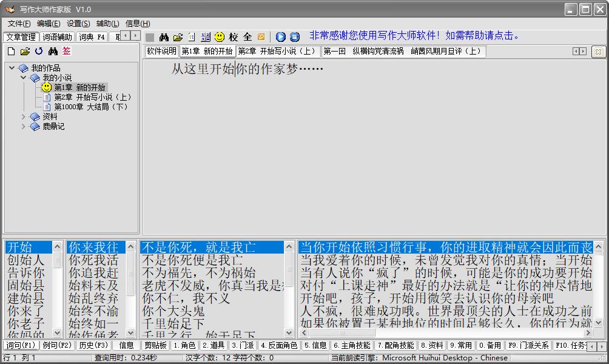Switch to the 剪贴板 bottom tab

tap(155, 345)
